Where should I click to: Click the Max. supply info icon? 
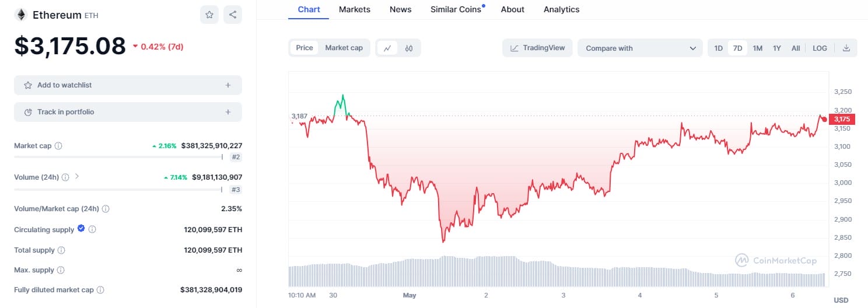coord(61,270)
